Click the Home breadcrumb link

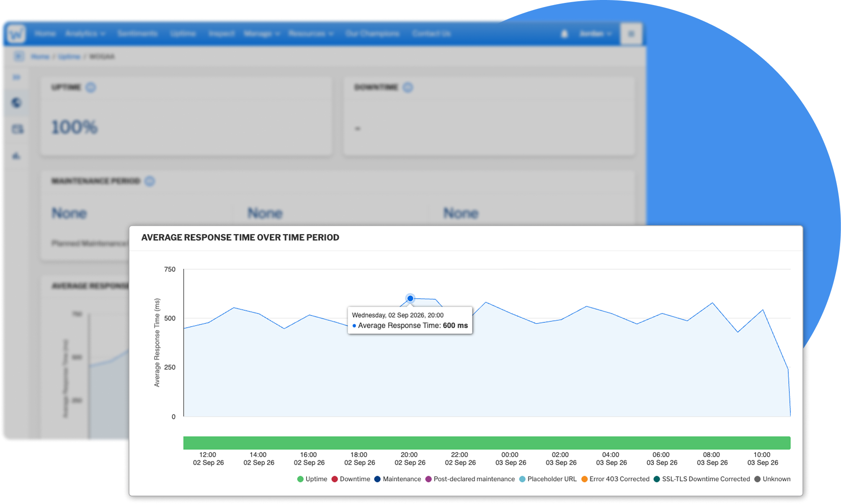click(x=40, y=57)
